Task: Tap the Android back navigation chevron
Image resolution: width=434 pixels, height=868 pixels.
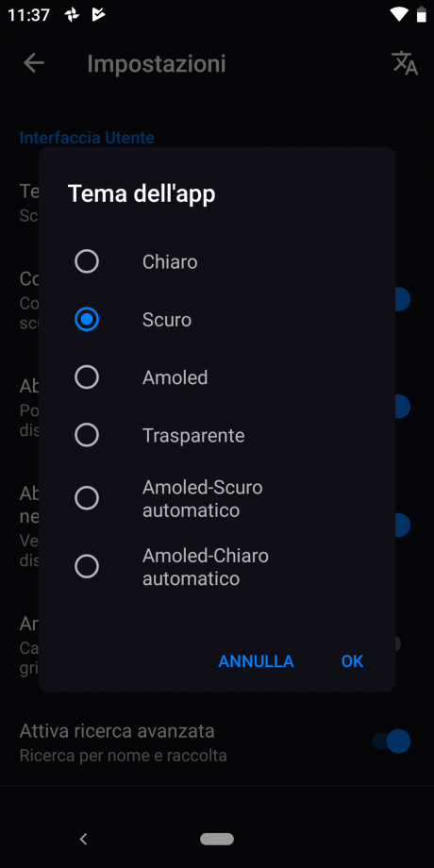Action: (x=84, y=839)
